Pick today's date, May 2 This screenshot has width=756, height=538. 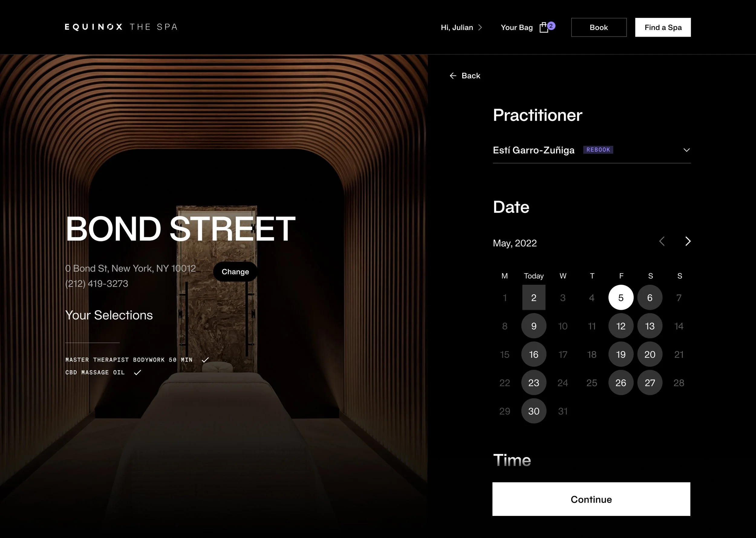coord(533,297)
